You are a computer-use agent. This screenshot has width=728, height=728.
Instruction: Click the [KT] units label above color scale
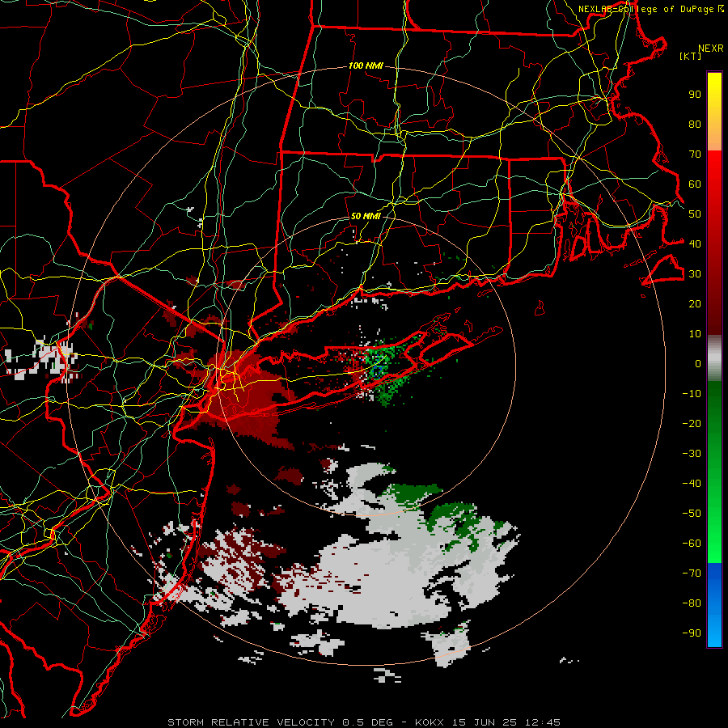(x=691, y=56)
